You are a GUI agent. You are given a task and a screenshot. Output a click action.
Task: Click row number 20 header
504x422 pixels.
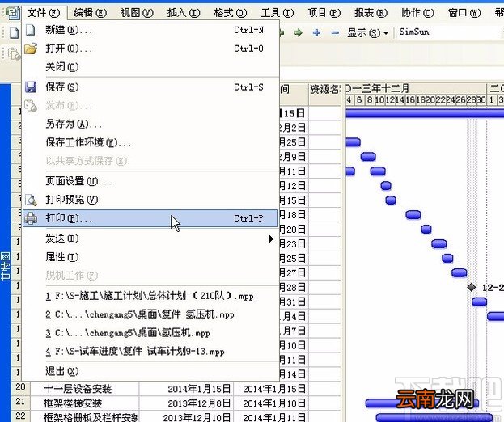pyautogui.click(x=20, y=387)
